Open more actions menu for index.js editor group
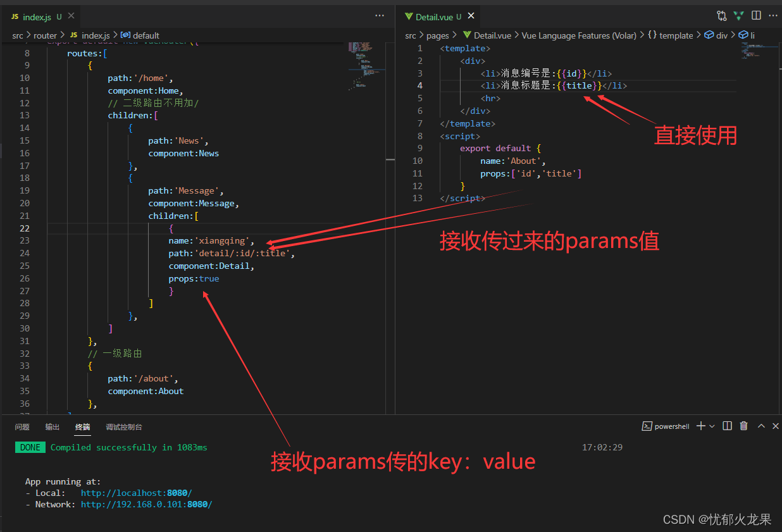The image size is (782, 532). pyautogui.click(x=380, y=16)
